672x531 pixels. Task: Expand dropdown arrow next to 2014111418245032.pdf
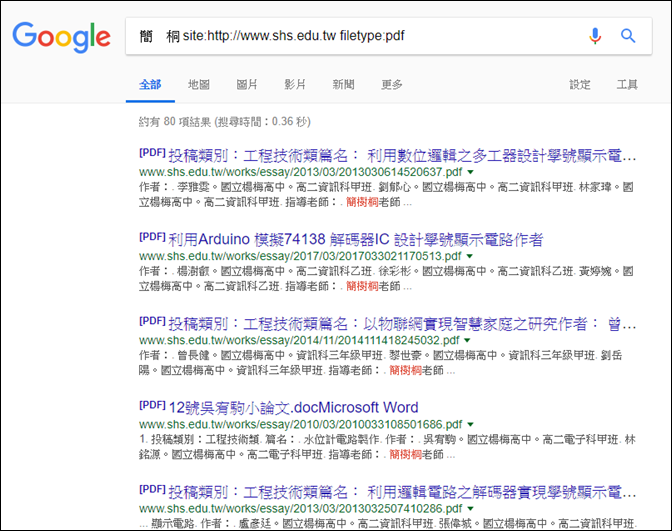(467, 340)
